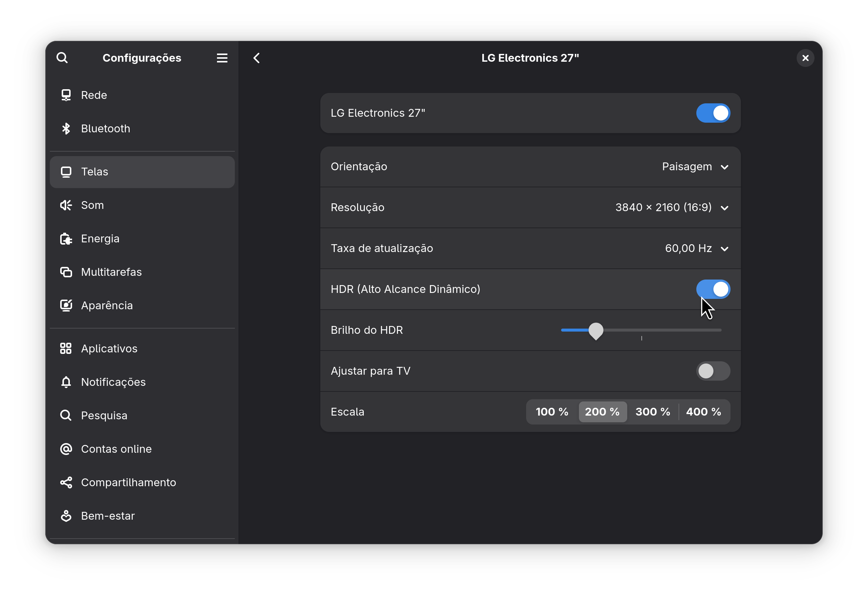Image resolution: width=868 pixels, height=594 pixels.
Task: Click the Aplicativos grid icon
Action: point(66,349)
